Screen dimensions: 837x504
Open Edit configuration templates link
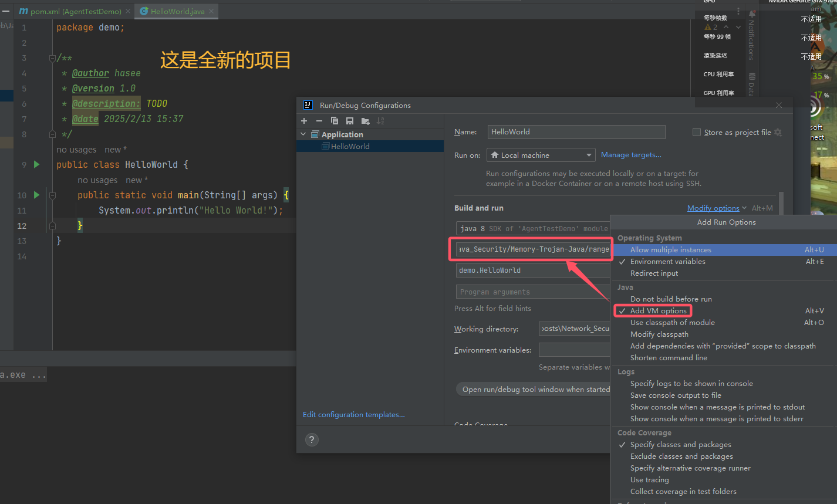(353, 415)
